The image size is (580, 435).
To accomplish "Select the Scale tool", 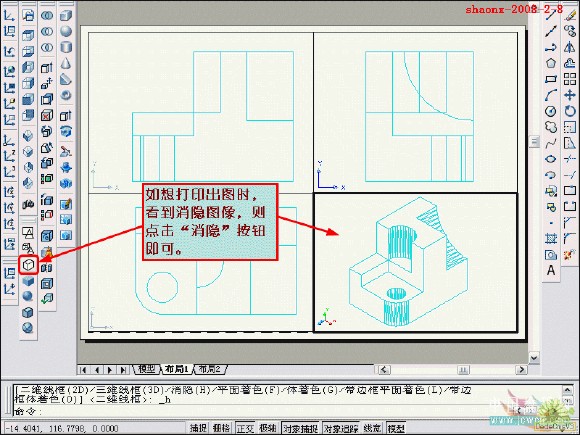I will coord(570,127).
